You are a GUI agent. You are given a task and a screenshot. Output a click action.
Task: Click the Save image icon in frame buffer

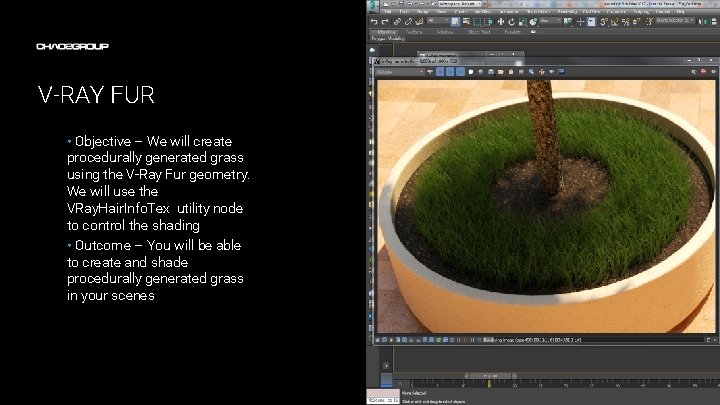coord(491,72)
